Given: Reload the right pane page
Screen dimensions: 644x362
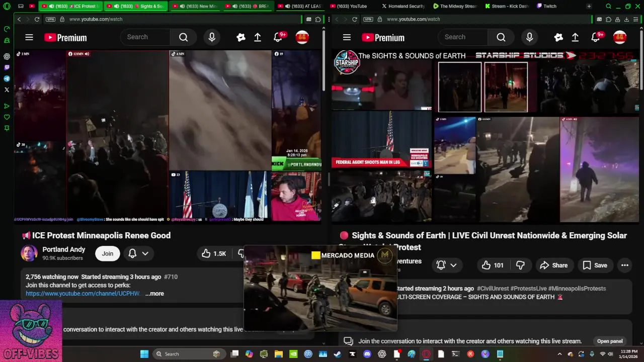Looking at the screenshot, I should 354,19.
